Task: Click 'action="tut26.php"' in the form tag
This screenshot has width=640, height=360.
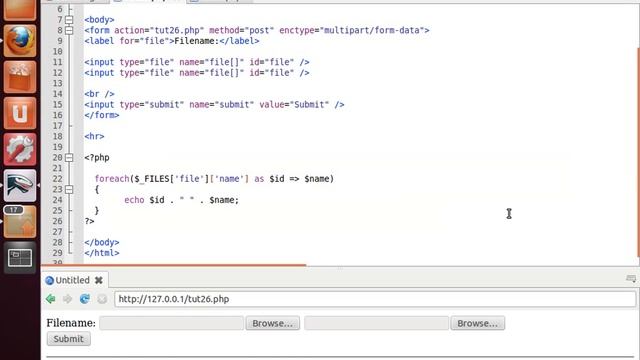Action: (159, 30)
